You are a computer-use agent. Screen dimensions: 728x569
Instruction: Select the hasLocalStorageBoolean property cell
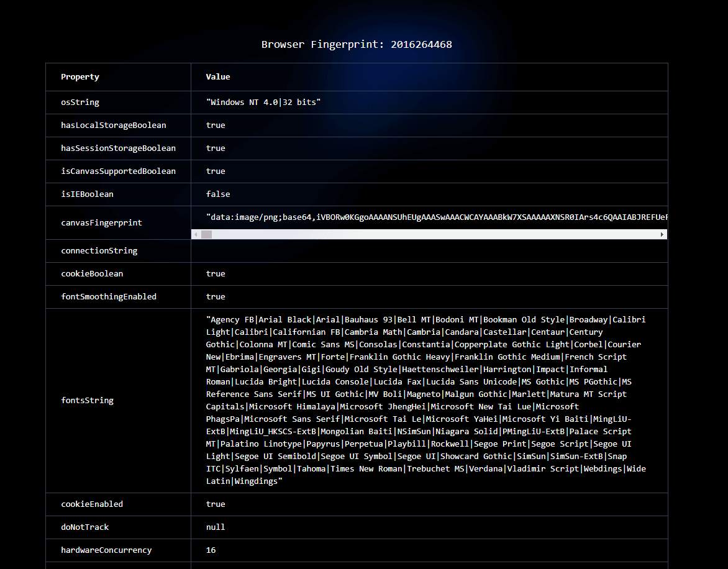[114, 125]
